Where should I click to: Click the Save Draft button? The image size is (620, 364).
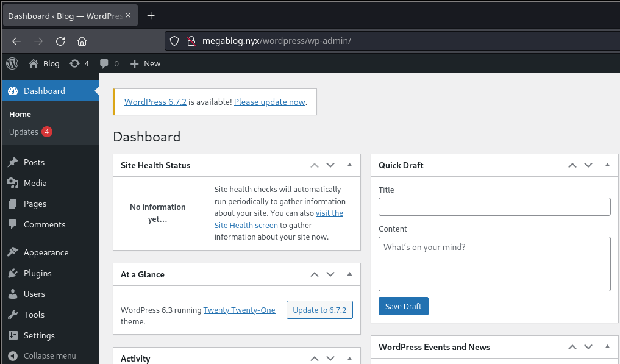click(403, 306)
